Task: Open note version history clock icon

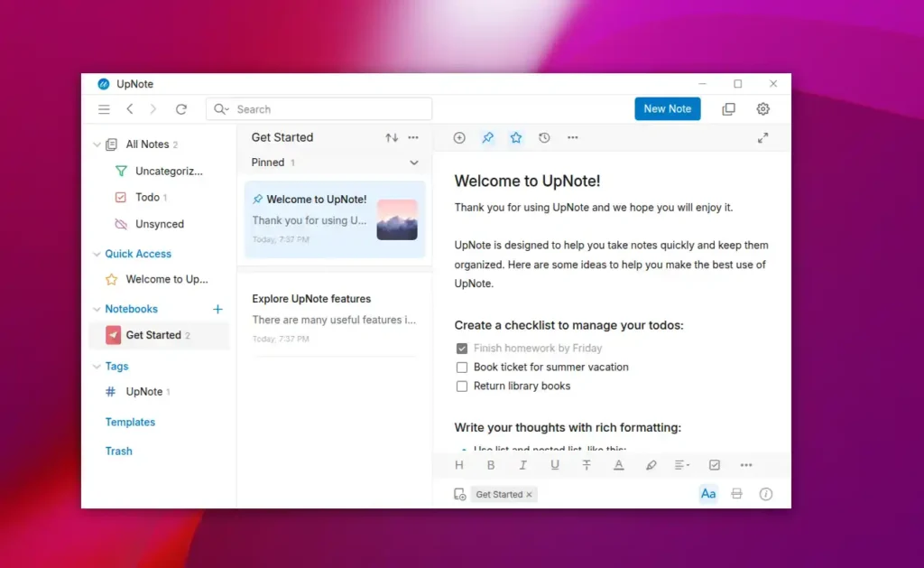Action: 544,138
